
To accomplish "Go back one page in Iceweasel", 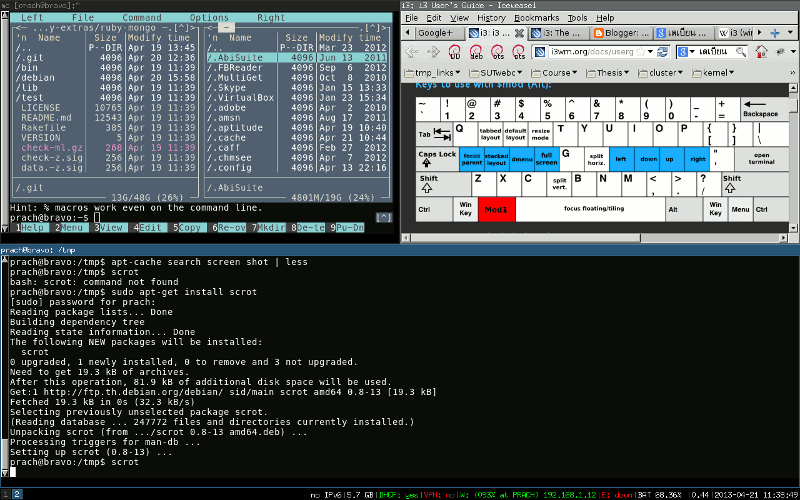I will click(412, 52).
